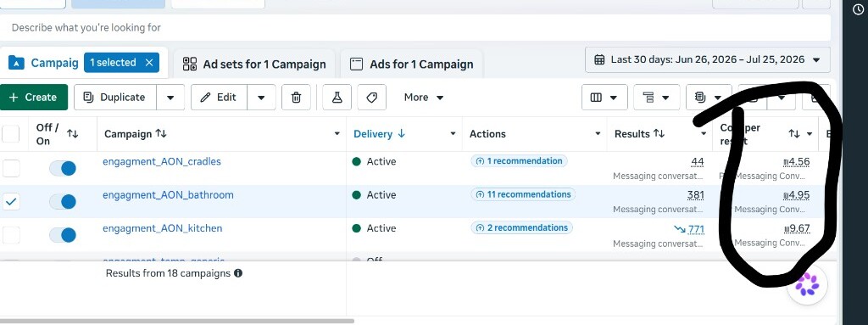Screen dimensions: 868x325
Task: Click the tag label icon
Action: [x=372, y=98]
